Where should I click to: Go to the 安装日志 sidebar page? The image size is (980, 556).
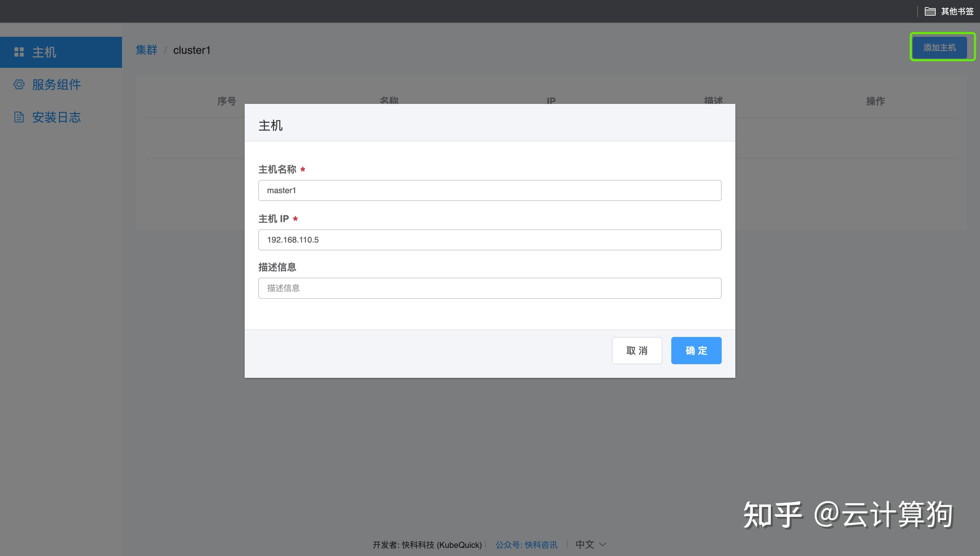(x=56, y=117)
